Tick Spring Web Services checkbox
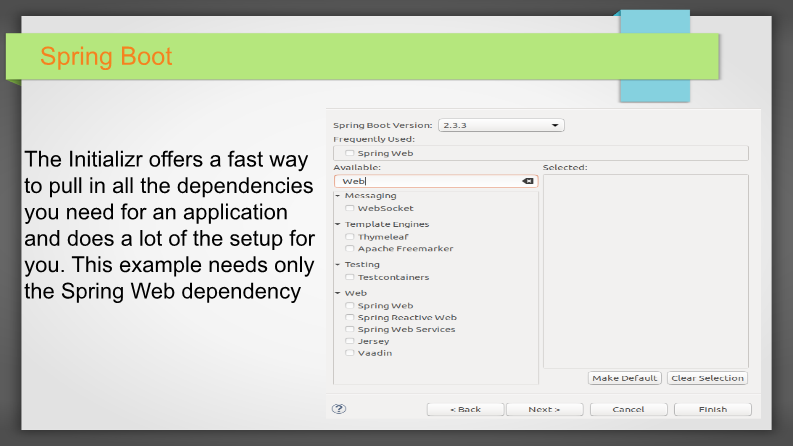 [349, 329]
